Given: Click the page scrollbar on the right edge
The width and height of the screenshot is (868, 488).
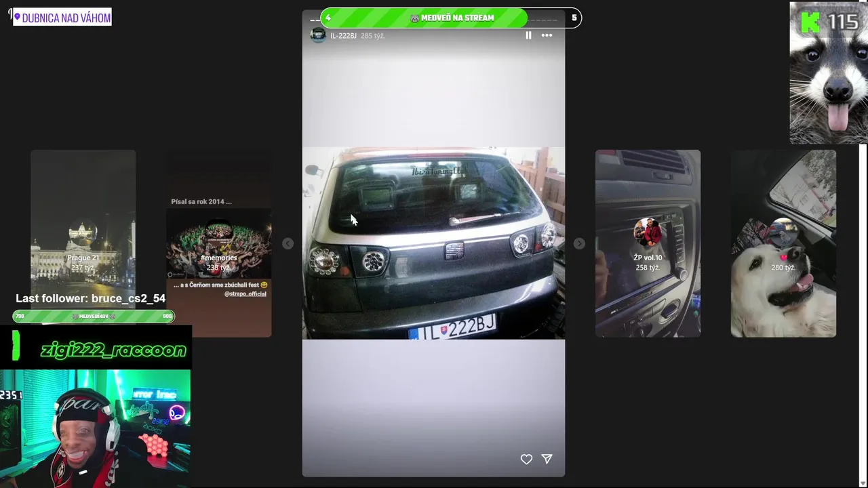Looking at the screenshot, I should click(x=863, y=312).
